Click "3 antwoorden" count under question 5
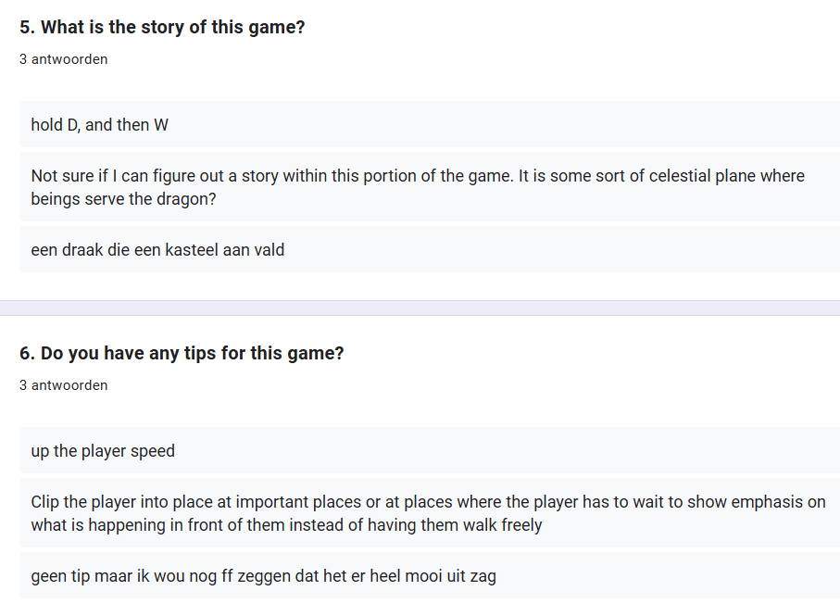The height and width of the screenshot is (616, 840). [63, 59]
